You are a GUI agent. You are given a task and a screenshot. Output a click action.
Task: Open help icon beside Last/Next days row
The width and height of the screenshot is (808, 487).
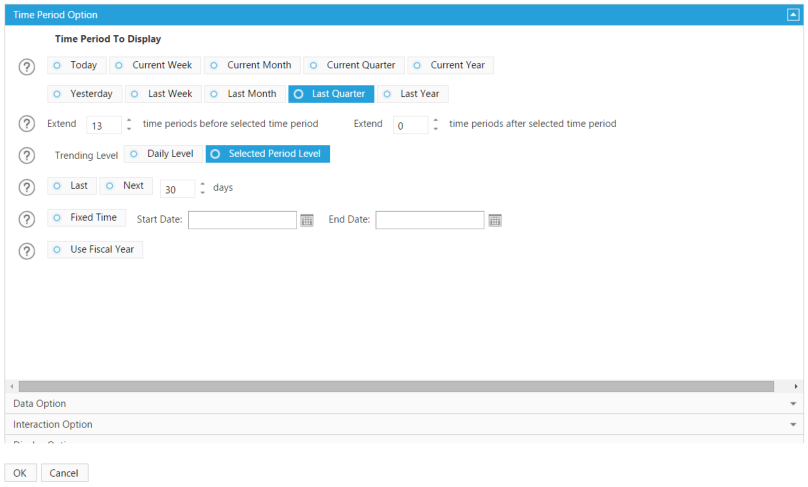pyautogui.click(x=27, y=187)
